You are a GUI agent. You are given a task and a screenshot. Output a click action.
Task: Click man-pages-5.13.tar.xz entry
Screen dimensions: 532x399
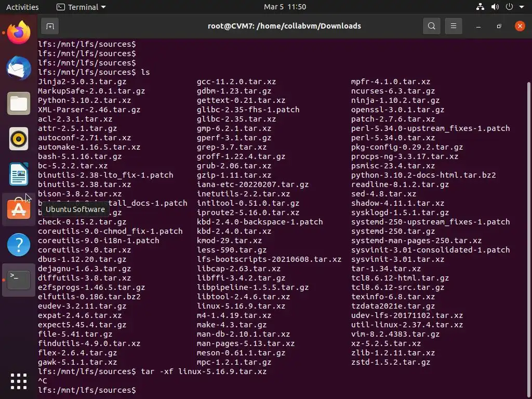click(246, 344)
